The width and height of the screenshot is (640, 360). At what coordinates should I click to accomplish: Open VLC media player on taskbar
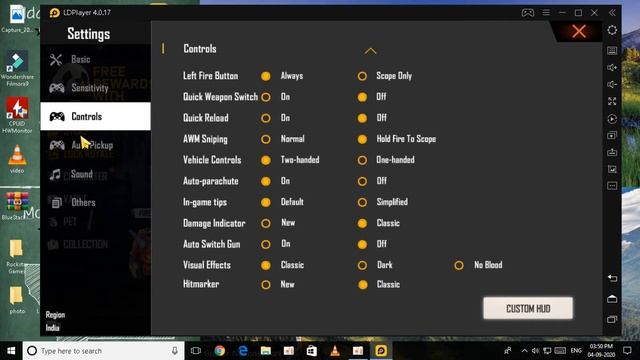pyautogui.click(x=335, y=351)
